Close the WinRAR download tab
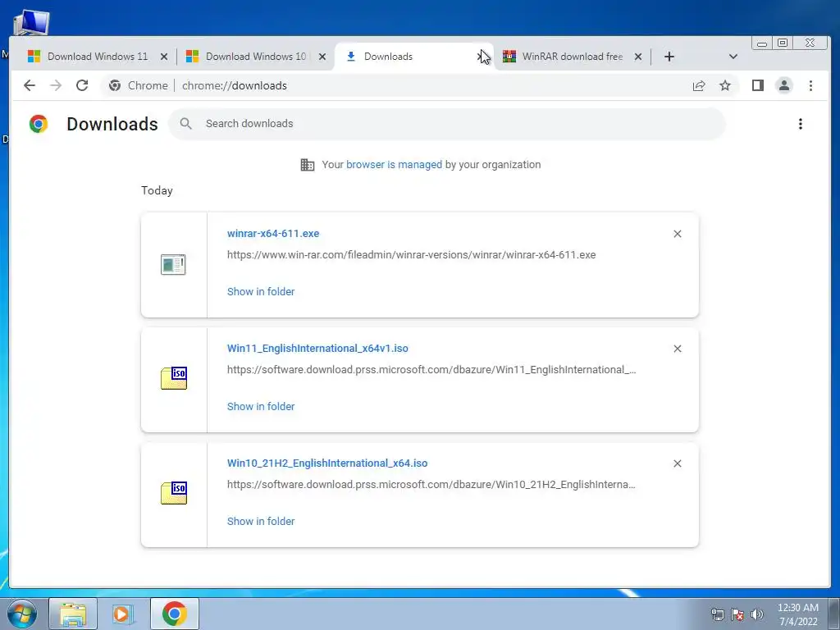The height and width of the screenshot is (630, 840). [638, 57]
